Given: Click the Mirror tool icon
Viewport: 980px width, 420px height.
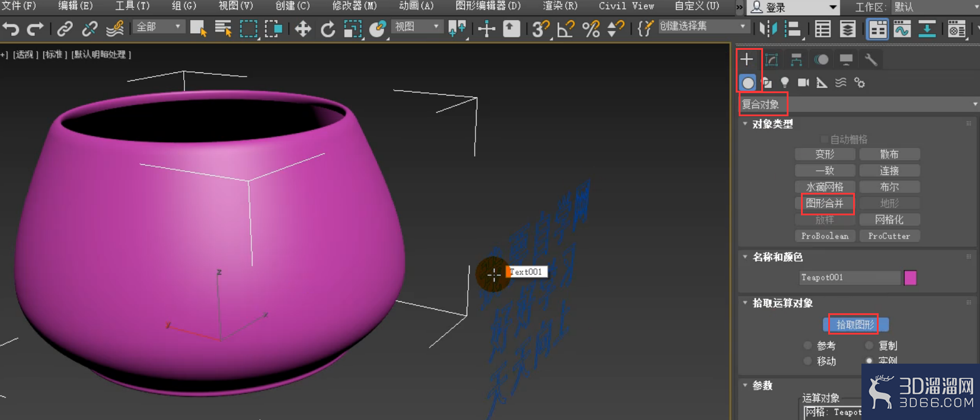Looking at the screenshot, I should 768,28.
